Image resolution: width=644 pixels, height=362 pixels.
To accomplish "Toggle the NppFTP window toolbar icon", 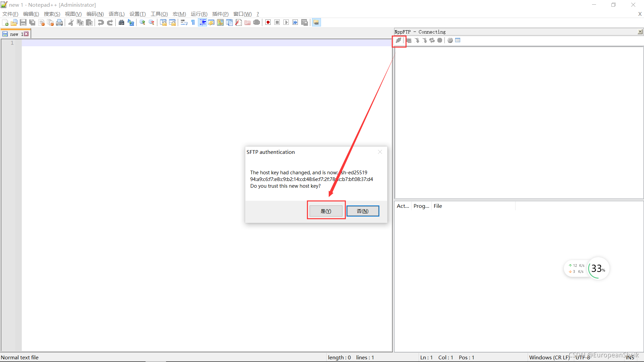I will (316, 22).
